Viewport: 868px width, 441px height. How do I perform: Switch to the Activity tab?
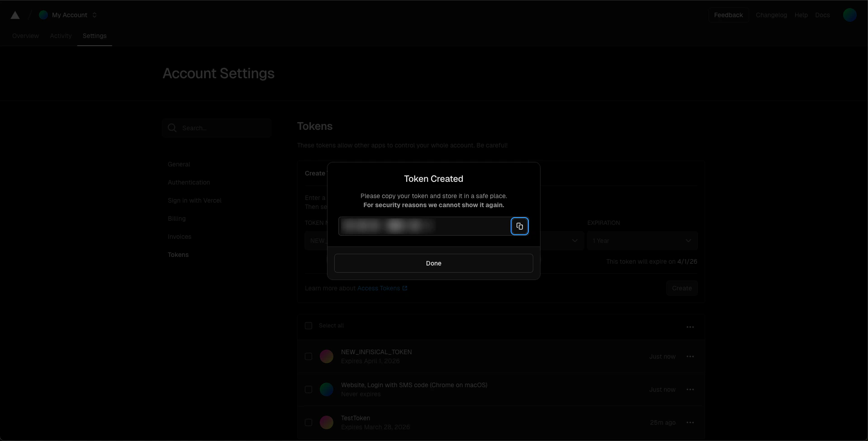[61, 36]
